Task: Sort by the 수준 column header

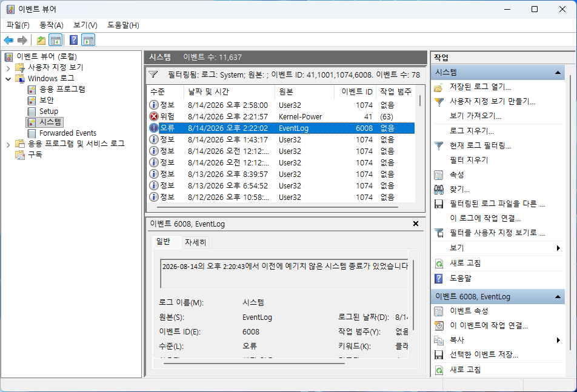Action: [x=165, y=91]
